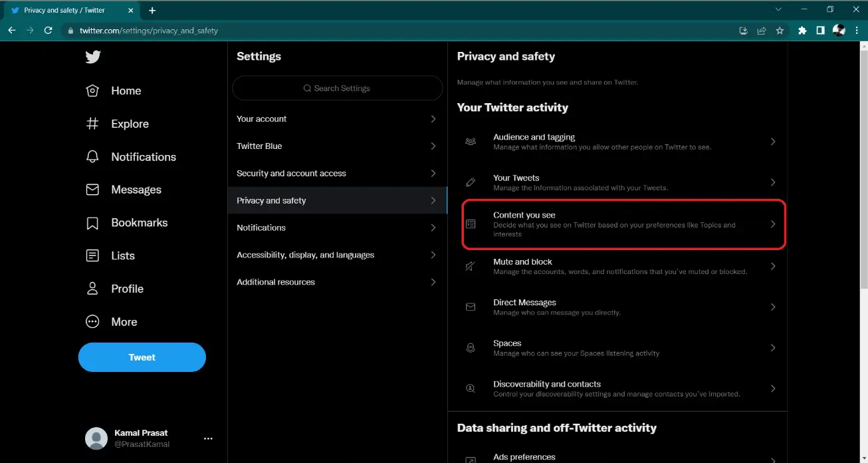868x463 pixels.
Task: Click the Search Settings field
Action: (337, 88)
